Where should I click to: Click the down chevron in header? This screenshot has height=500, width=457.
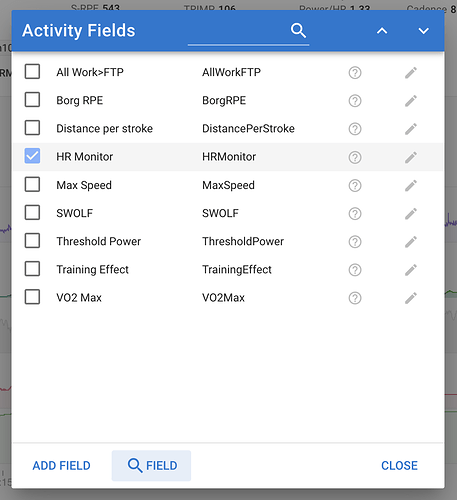[x=423, y=31]
